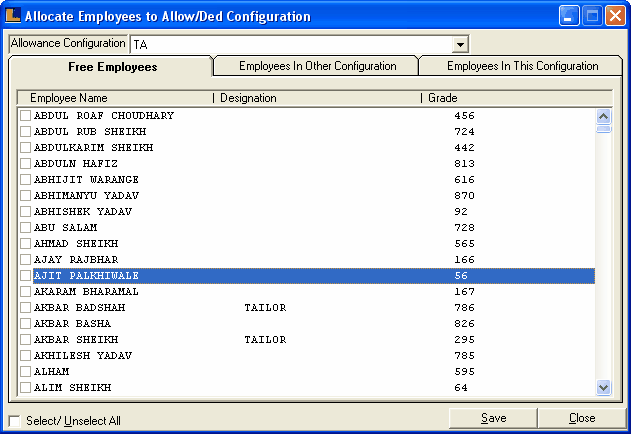Select the ABDULKARIM SHEIKH checkbox
The image size is (631, 434).
point(25,147)
